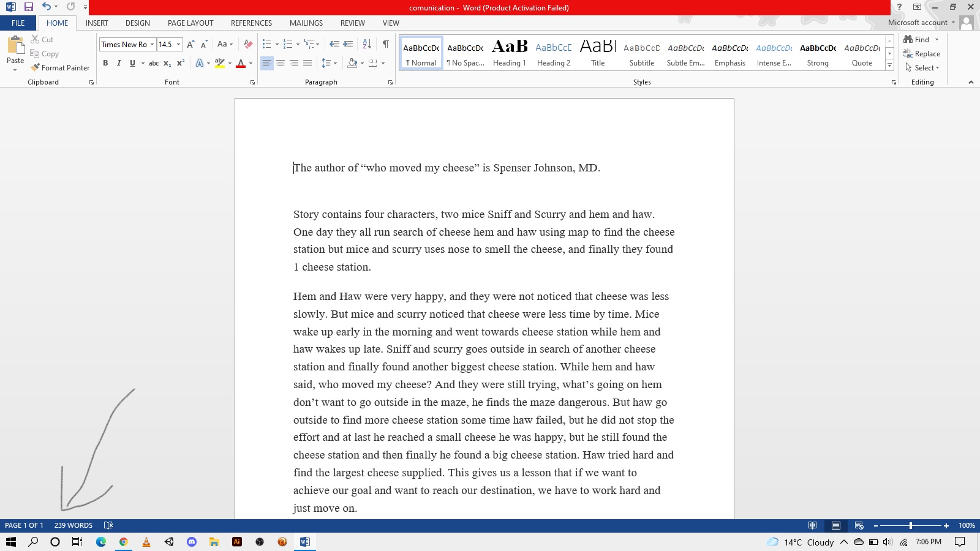Justify the paragraph text

coord(307,63)
